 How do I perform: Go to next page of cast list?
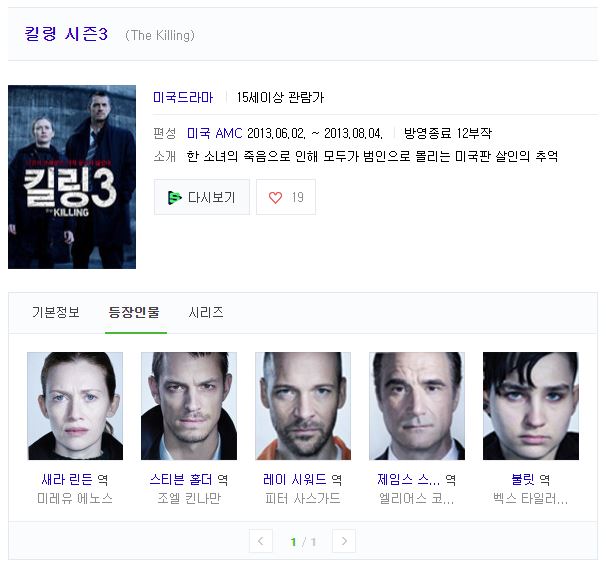(344, 541)
